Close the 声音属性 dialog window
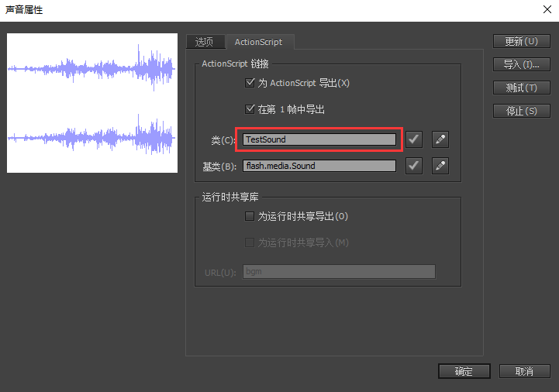Viewport: 559px width, 392px height. pyautogui.click(x=547, y=9)
